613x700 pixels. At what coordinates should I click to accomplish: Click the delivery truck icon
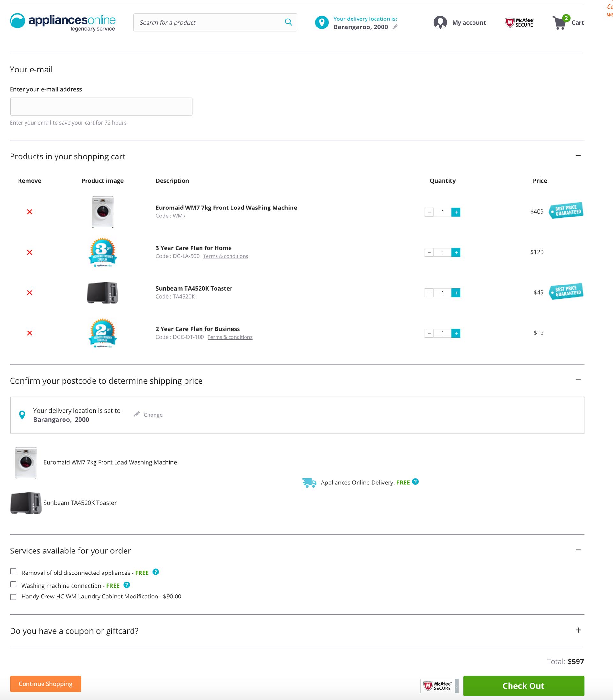tap(309, 483)
